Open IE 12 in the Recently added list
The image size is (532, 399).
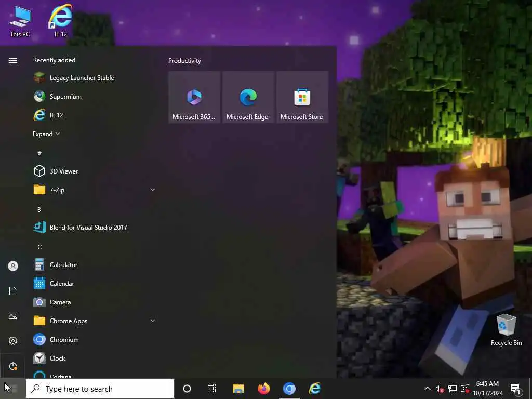[x=95, y=115]
